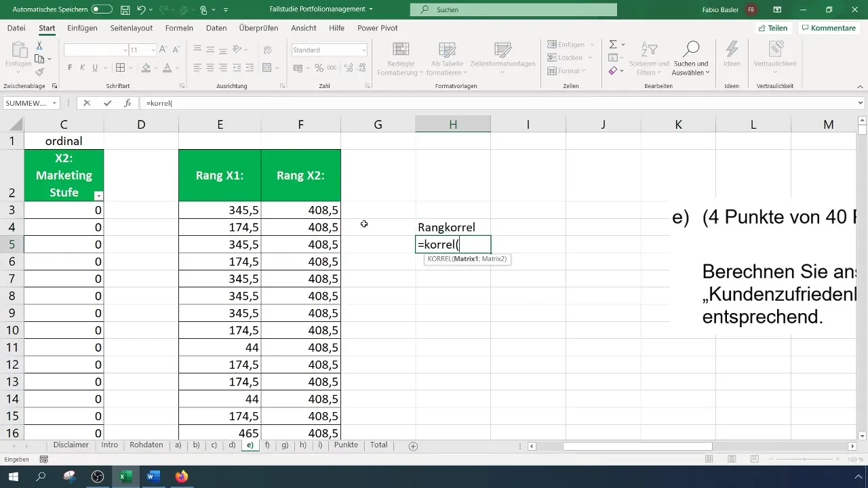Open Zellenformatvorlagen gallery
Viewport: 868px width, 488px height.
tap(502, 58)
